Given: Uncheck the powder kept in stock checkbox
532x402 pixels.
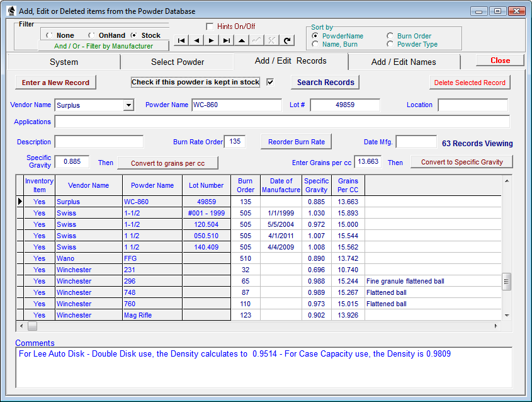Looking at the screenshot, I should pos(270,82).
